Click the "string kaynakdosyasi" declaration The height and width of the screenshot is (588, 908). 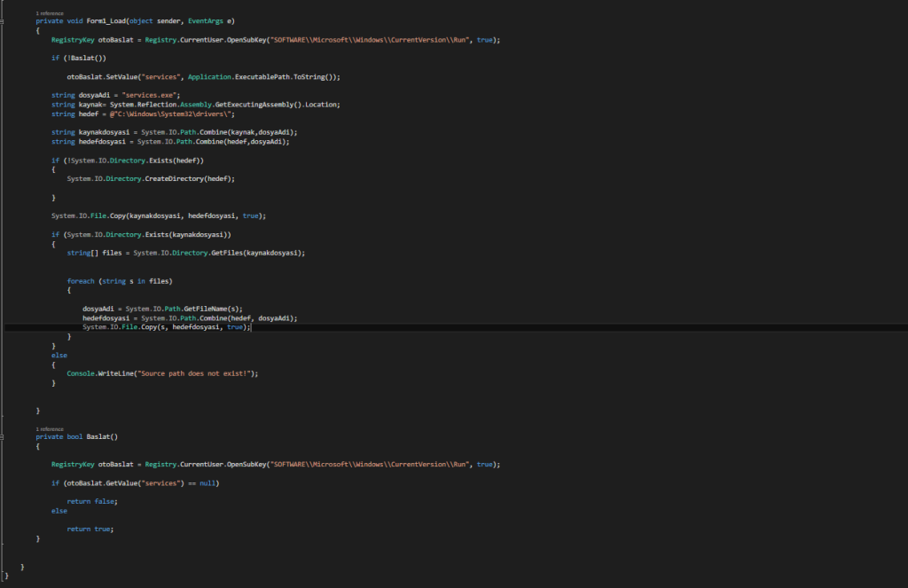(90, 133)
